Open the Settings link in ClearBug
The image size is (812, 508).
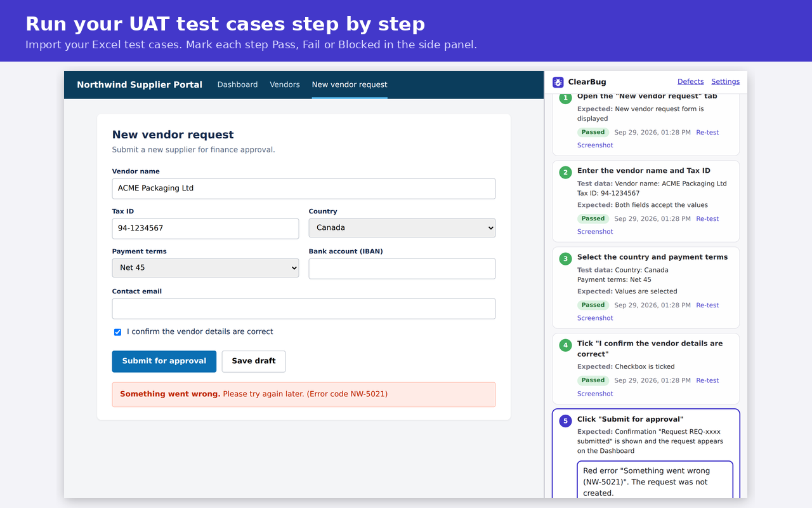coord(726,81)
